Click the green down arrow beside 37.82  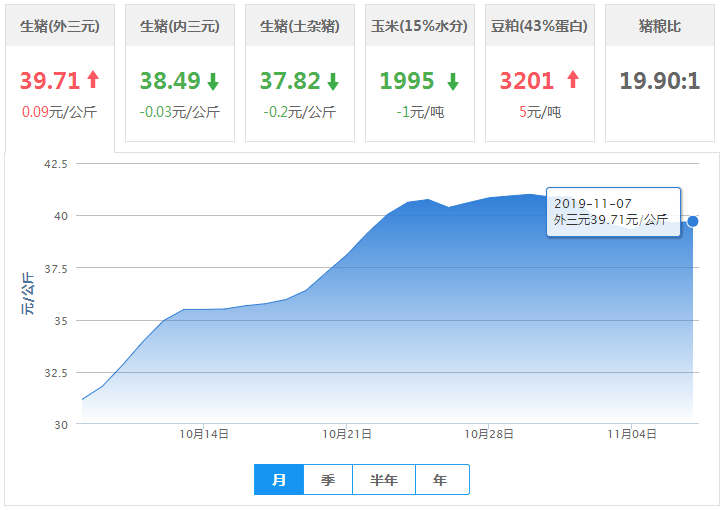tap(333, 81)
